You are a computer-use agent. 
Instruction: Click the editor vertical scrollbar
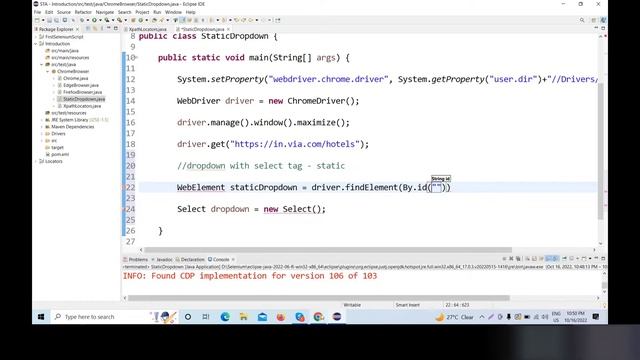[x=600, y=151]
